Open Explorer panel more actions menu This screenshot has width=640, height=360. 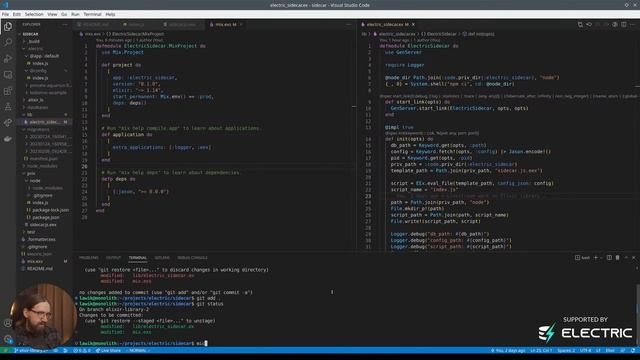[x=65, y=24]
